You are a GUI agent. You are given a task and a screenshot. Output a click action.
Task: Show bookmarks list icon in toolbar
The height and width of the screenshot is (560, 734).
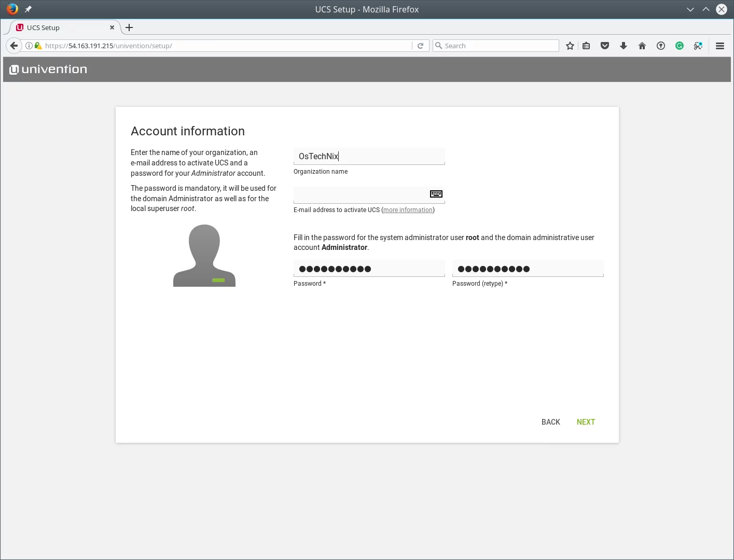tap(586, 46)
